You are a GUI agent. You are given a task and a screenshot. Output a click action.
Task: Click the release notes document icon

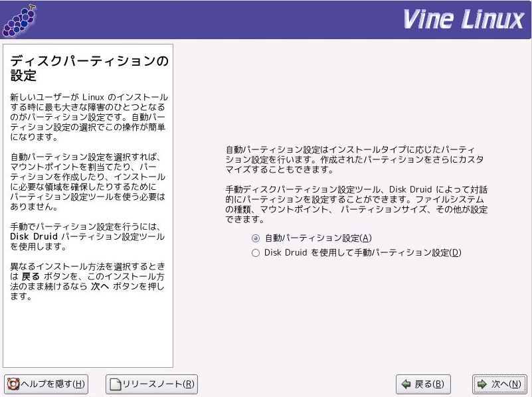[x=116, y=384]
